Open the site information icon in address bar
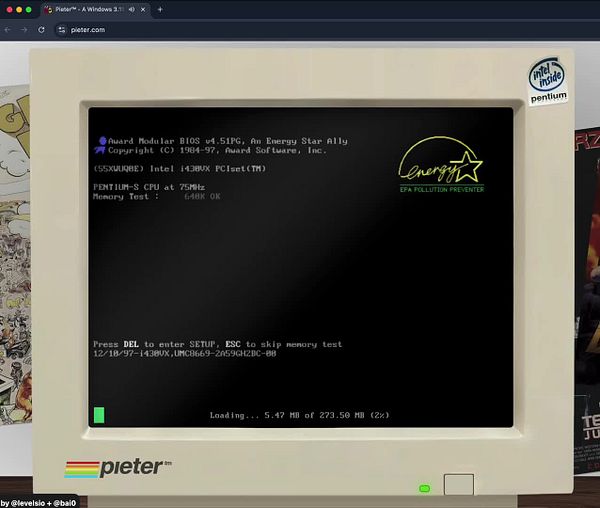The height and width of the screenshot is (508, 600). coord(62,30)
